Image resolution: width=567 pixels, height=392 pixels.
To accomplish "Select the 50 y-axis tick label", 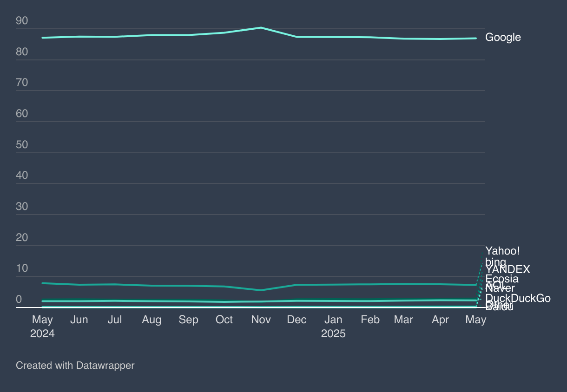I will tap(22, 145).
